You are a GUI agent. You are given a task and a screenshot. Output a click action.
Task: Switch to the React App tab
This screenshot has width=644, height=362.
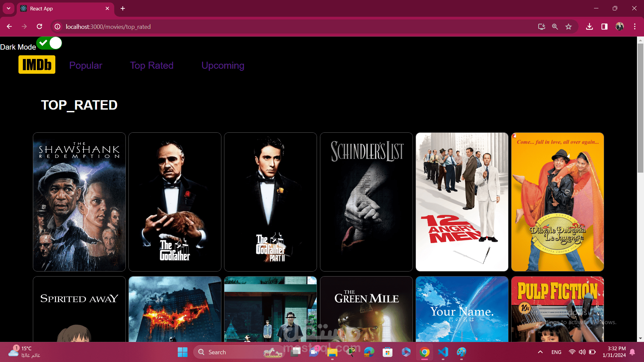[x=64, y=8]
